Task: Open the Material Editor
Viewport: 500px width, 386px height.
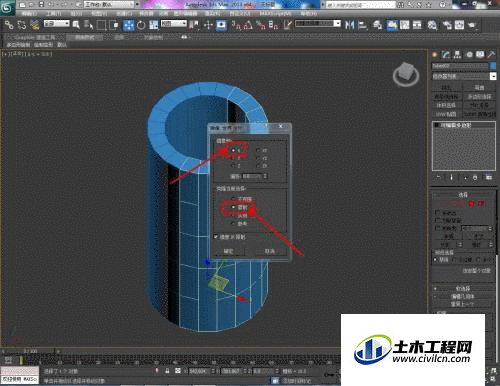Action: point(432,25)
